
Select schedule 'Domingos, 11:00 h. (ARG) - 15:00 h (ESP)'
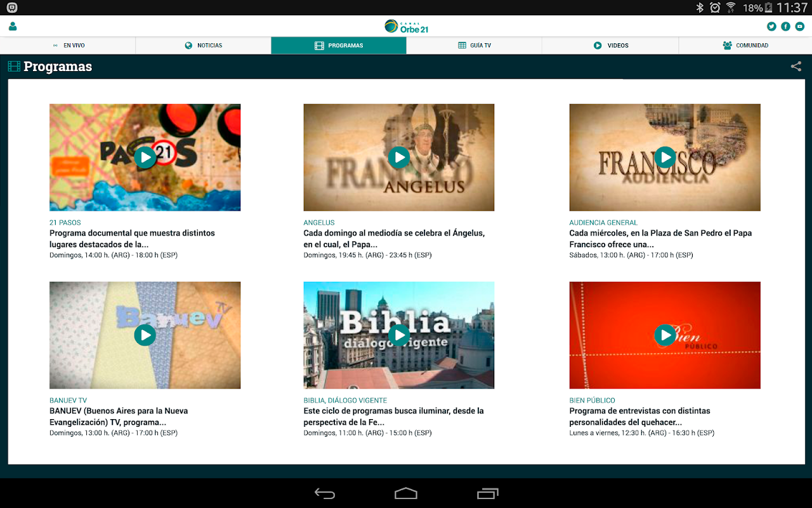click(367, 433)
